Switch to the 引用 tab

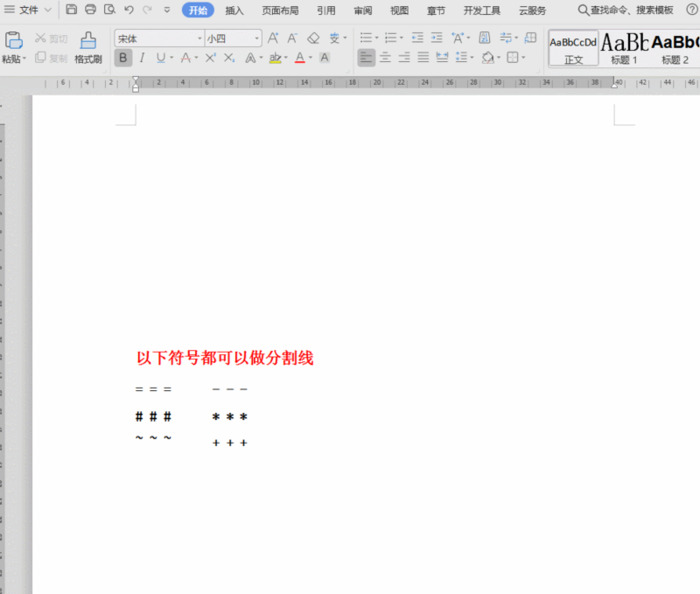click(x=326, y=10)
